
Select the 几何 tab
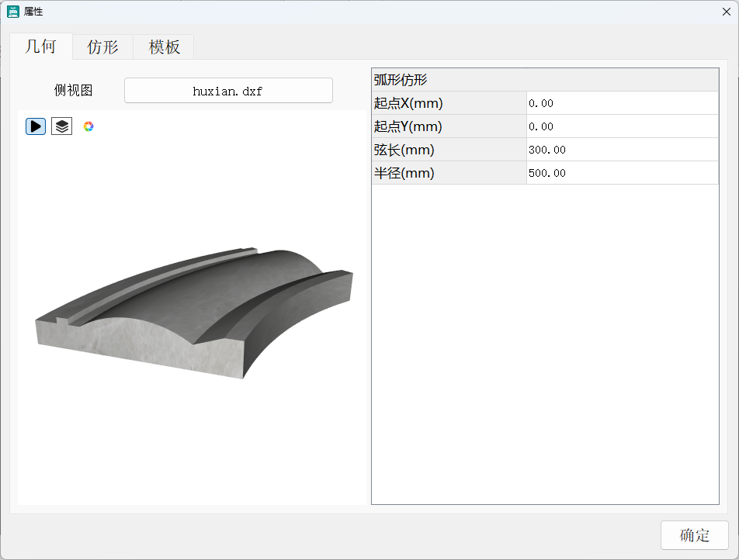(40, 47)
